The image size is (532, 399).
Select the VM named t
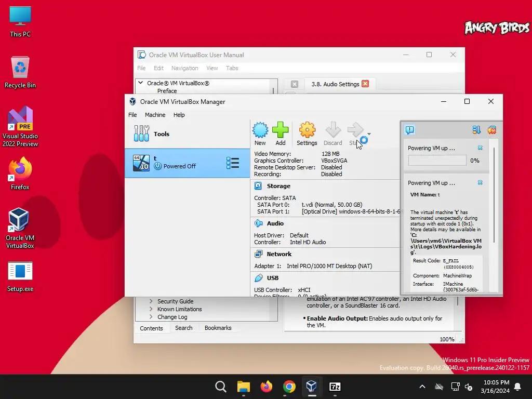187,163
